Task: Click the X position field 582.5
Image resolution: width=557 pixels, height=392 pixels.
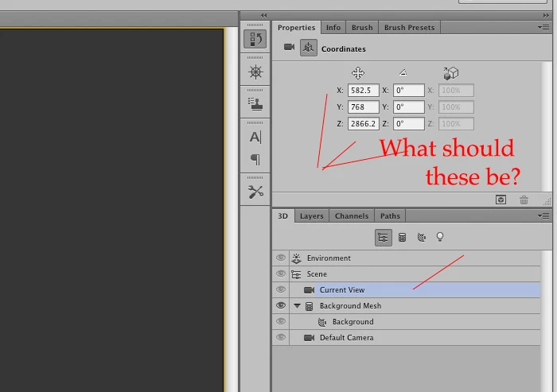Action: [x=364, y=90]
